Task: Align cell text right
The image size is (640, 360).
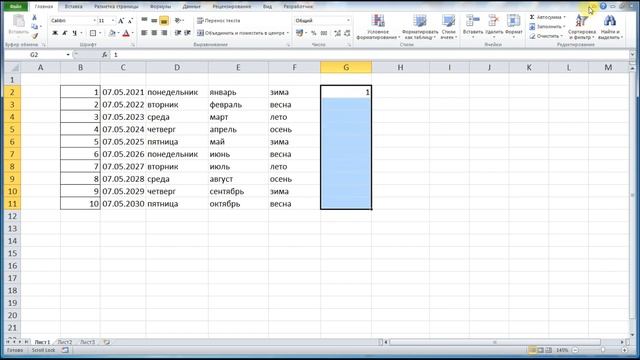Action: pyautogui.click(x=164, y=33)
